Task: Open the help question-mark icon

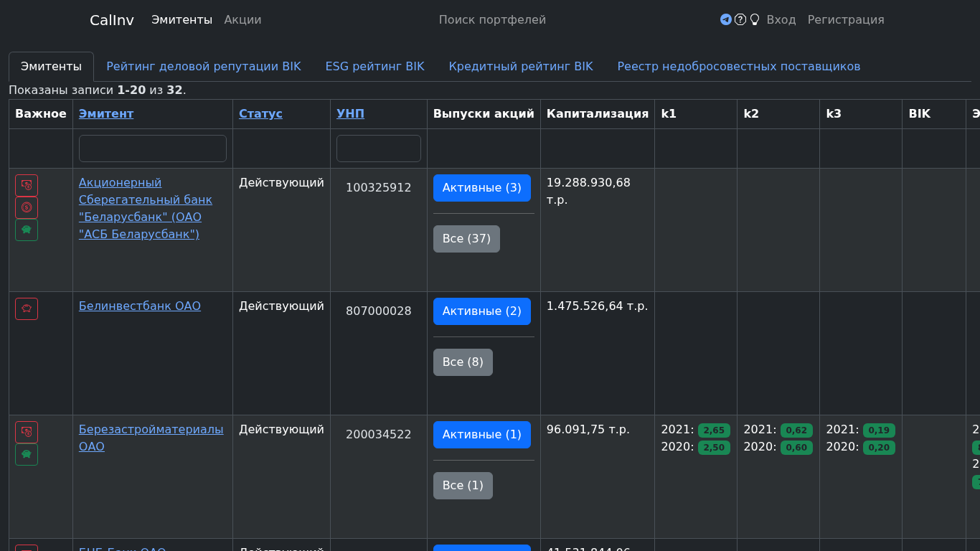Action: [740, 19]
